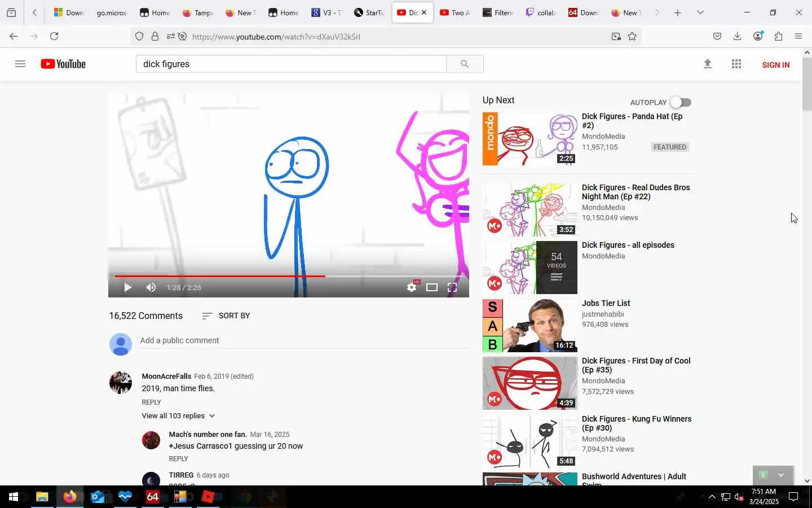Open the Jobs Tier List video thumbnail
The image size is (812, 508).
530,326
